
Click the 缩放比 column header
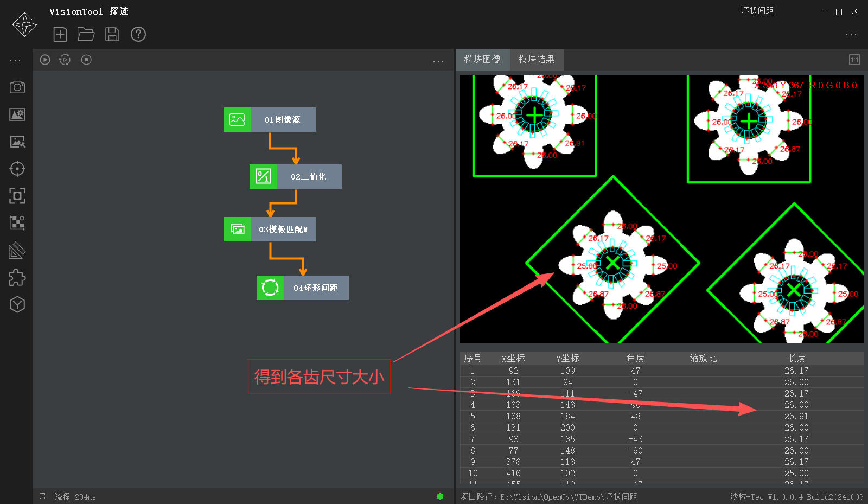coord(703,358)
